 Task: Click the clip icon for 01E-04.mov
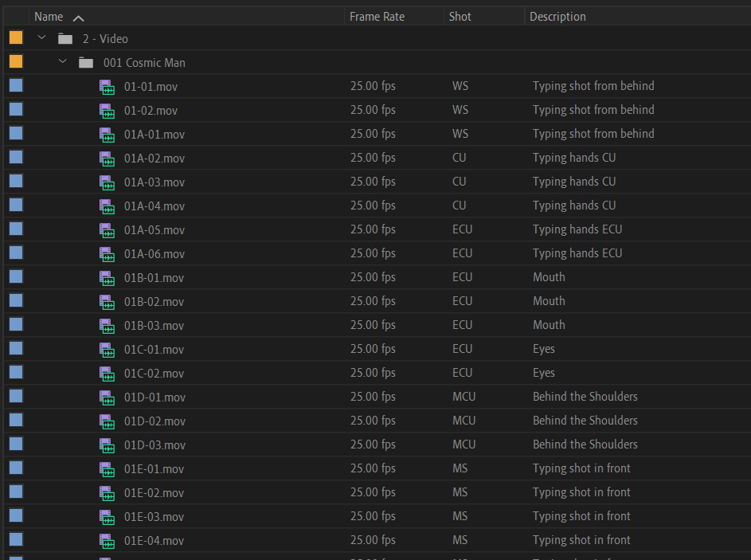click(107, 542)
